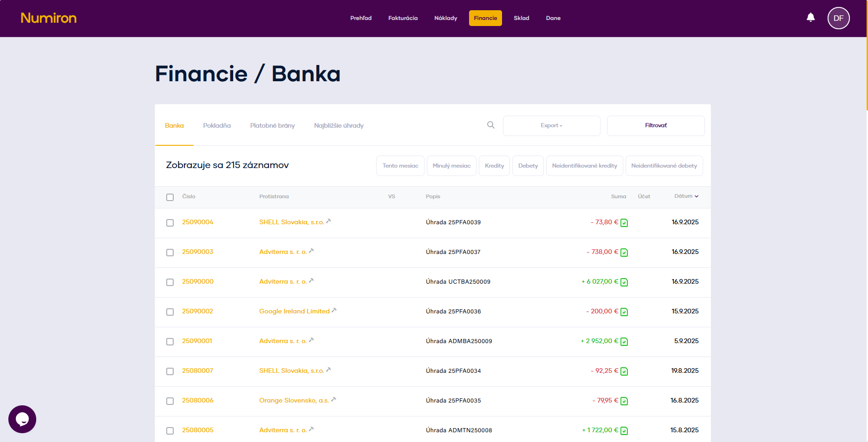Switch to the Pokladňa tab
Image resolution: width=868 pixels, height=442 pixels.
(x=217, y=126)
